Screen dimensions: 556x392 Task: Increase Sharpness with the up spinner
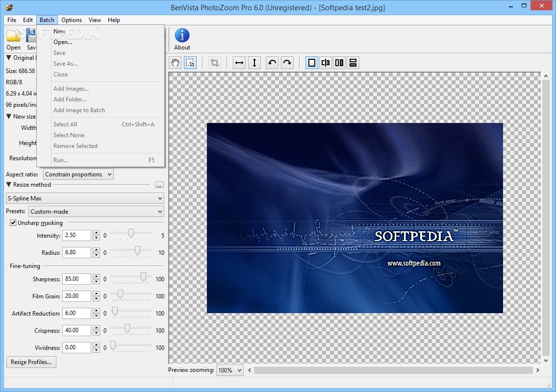click(97, 276)
